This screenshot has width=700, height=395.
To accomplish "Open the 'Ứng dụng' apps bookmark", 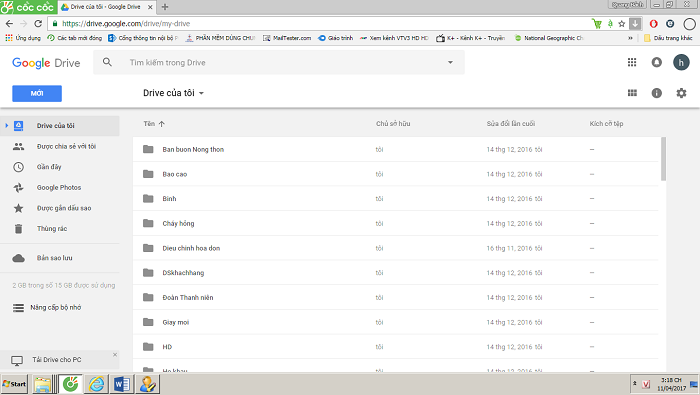I will pyautogui.click(x=23, y=38).
